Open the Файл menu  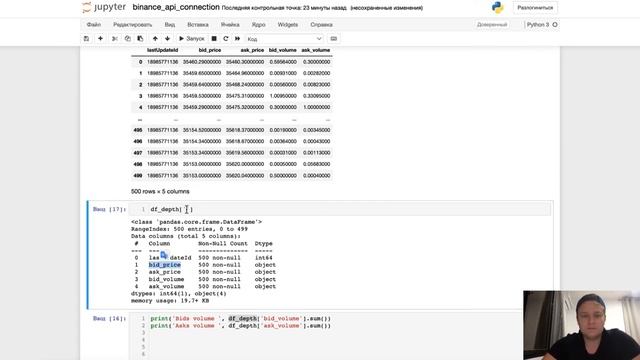pos(93,24)
